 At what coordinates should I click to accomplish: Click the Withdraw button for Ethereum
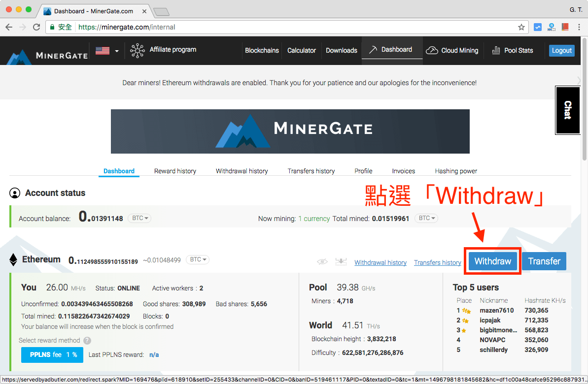[492, 261]
